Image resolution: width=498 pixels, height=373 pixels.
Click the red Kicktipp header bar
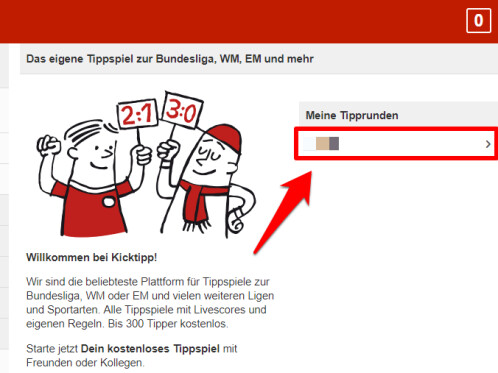point(249,21)
